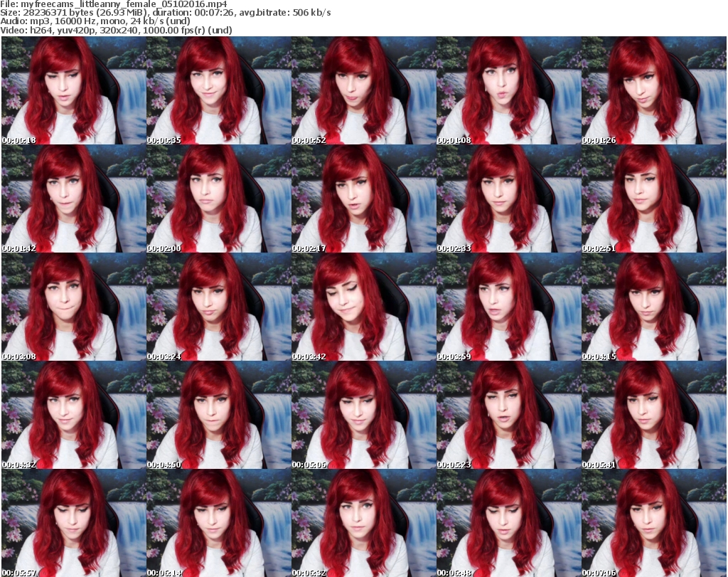
Task: Choose the frame at 00:06:14
Action: [219, 523]
